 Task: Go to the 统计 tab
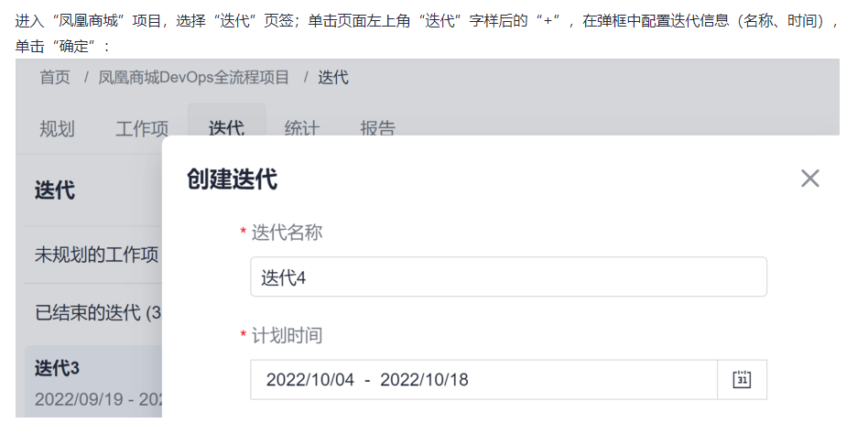[x=301, y=129]
